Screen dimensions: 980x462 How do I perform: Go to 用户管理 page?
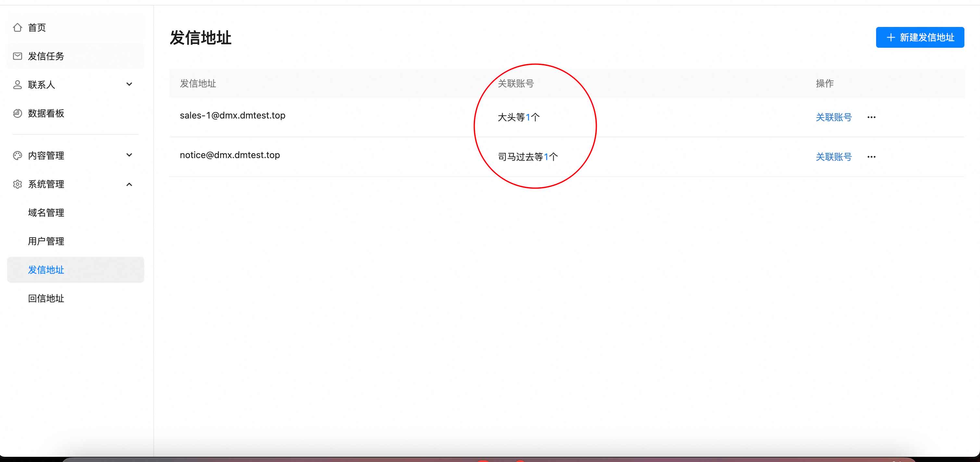[x=46, y=241]
